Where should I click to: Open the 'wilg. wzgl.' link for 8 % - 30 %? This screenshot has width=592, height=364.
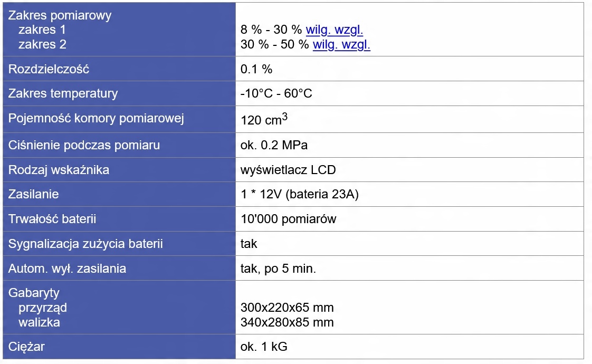(x=335, y=30)
